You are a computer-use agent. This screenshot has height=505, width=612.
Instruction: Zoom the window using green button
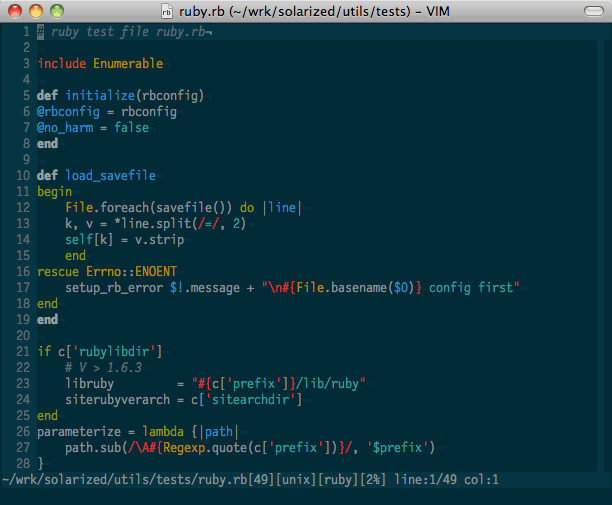[x=57, y=11]
